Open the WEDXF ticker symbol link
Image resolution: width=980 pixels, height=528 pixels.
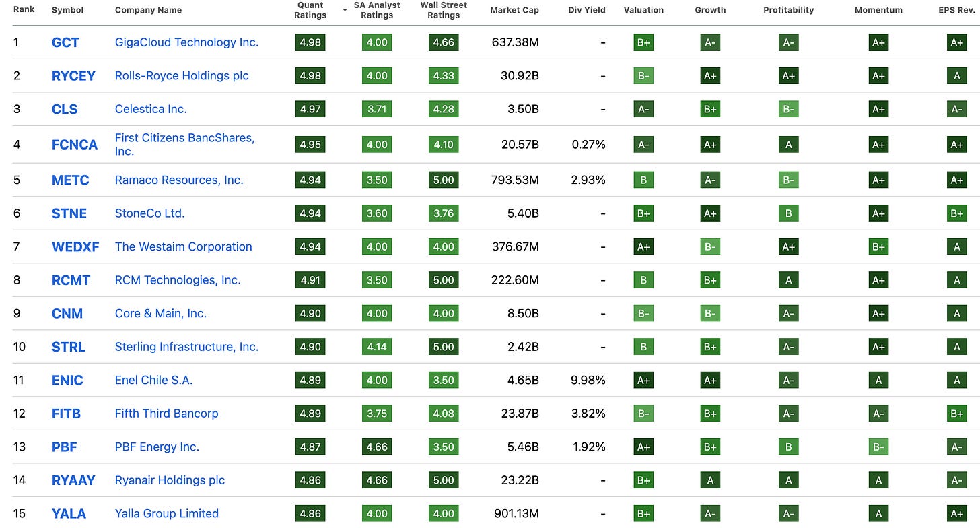click(x=75, y=247)
